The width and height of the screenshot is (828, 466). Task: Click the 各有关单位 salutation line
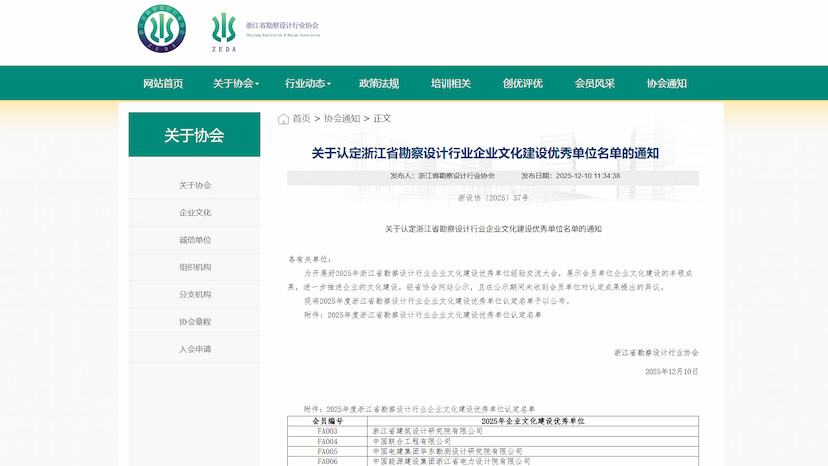[x=310, y=259]
